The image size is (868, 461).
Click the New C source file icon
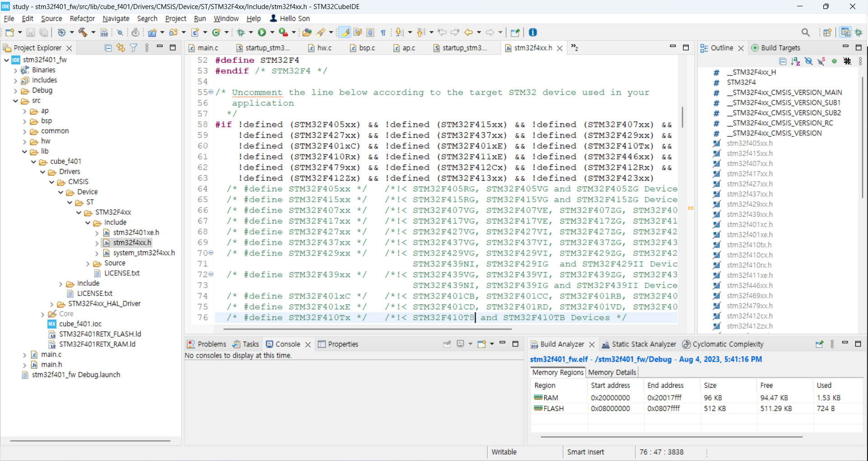pyautogui.click(x=196, y=32)
